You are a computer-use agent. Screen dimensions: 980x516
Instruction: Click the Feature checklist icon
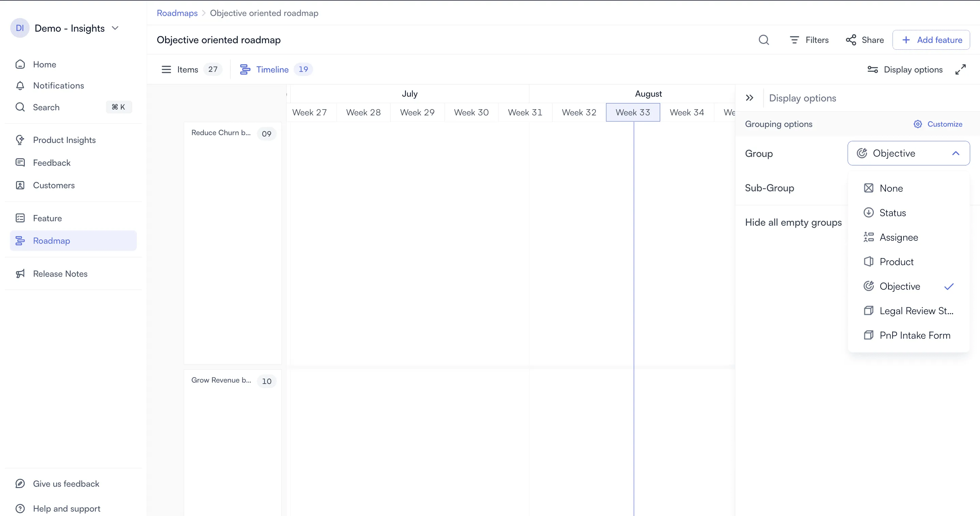(x=20, y=218)
